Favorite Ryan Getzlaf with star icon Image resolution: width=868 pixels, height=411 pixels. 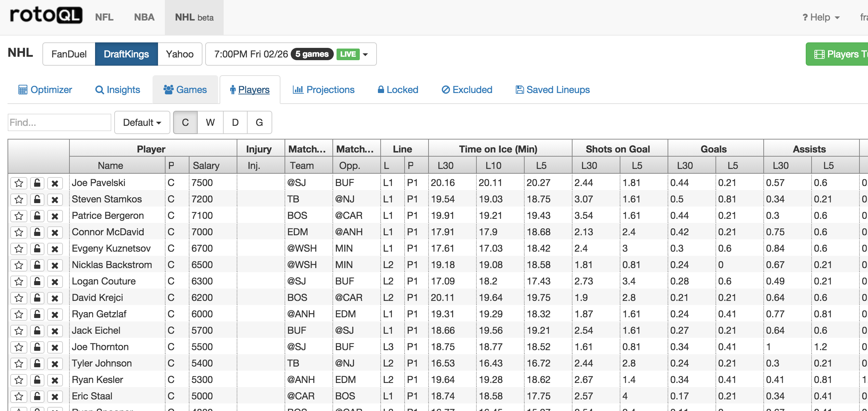[x=19, y=315]
